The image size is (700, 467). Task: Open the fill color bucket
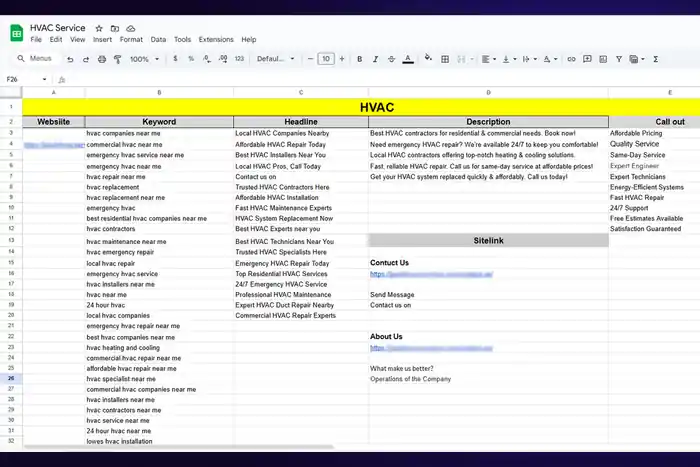point(428,58)
